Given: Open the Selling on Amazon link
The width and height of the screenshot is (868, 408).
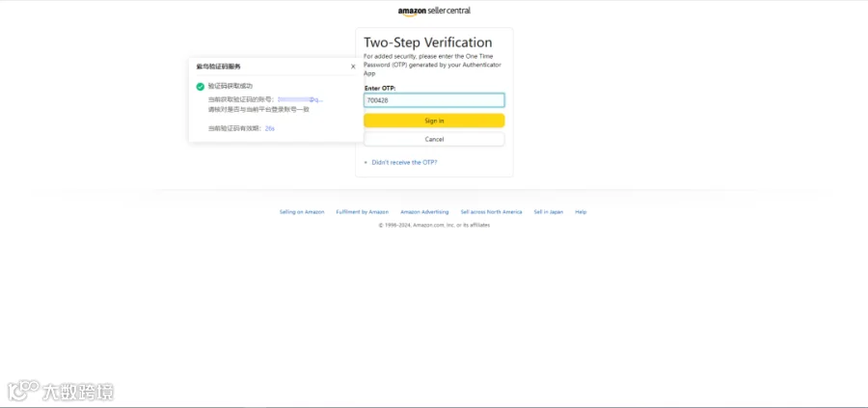Looking at the screenshot, I should (x=302, y=212).
